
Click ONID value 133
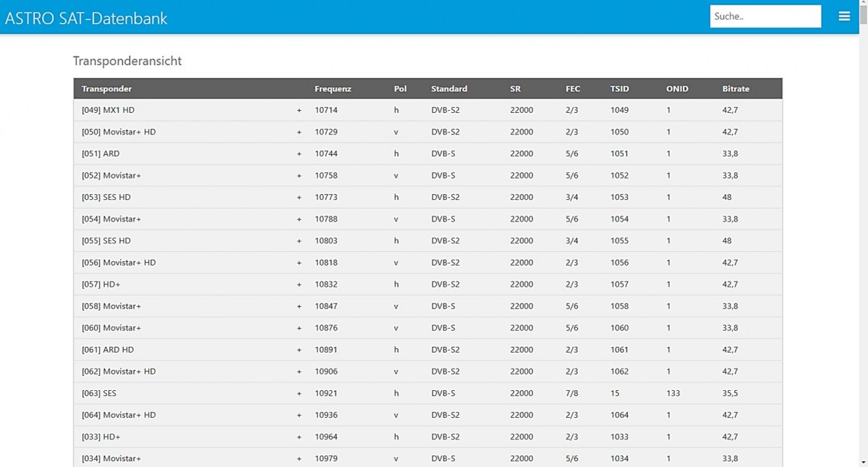(x=673, y=393)
